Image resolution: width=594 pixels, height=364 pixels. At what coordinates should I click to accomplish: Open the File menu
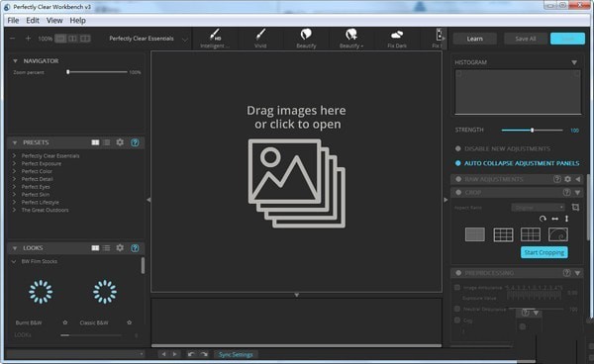(13, 21)
